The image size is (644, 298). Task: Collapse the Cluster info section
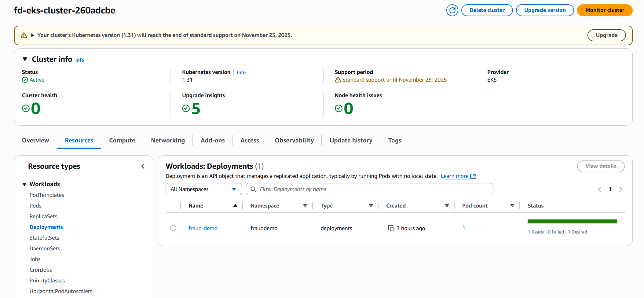[x=25, y=59]
